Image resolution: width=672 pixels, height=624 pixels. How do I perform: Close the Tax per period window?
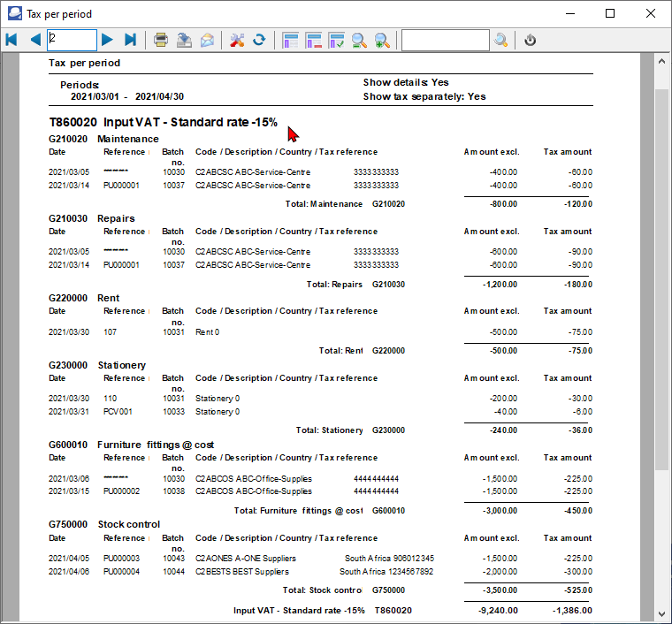[651, 13]
